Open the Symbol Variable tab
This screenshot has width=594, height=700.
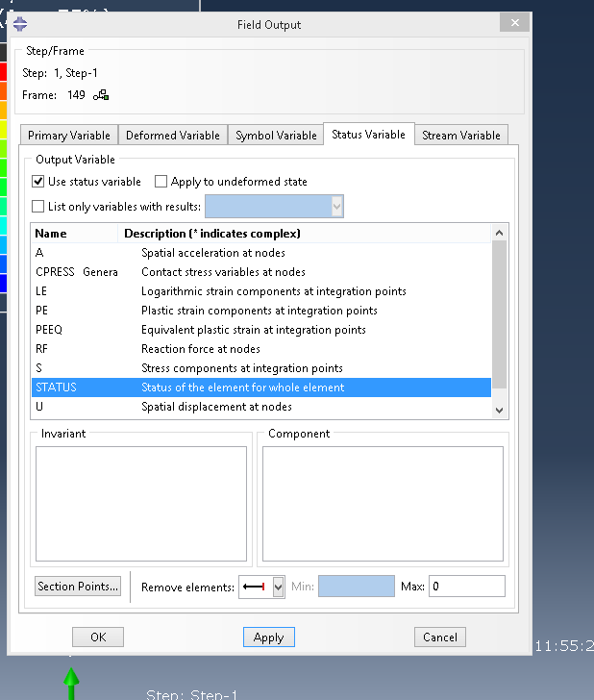[276, 135]
